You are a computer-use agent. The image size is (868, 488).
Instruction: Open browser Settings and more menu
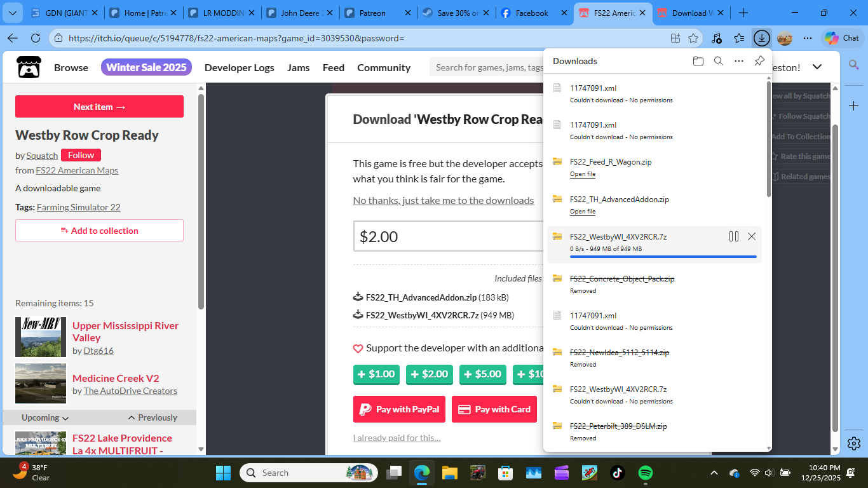point(808,38)
